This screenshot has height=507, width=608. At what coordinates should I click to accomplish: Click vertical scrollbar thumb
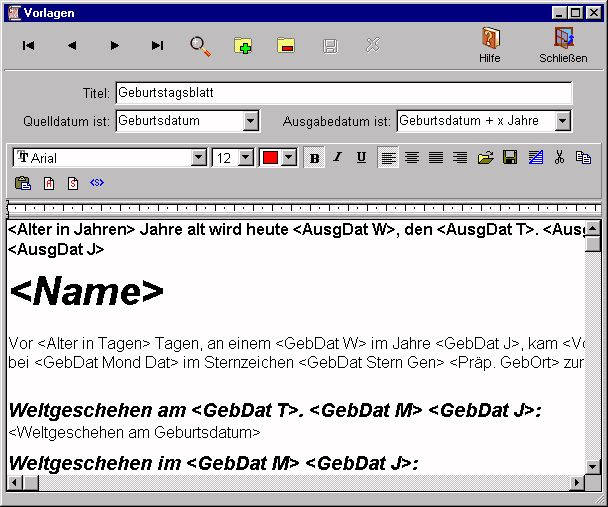point(592,244)
